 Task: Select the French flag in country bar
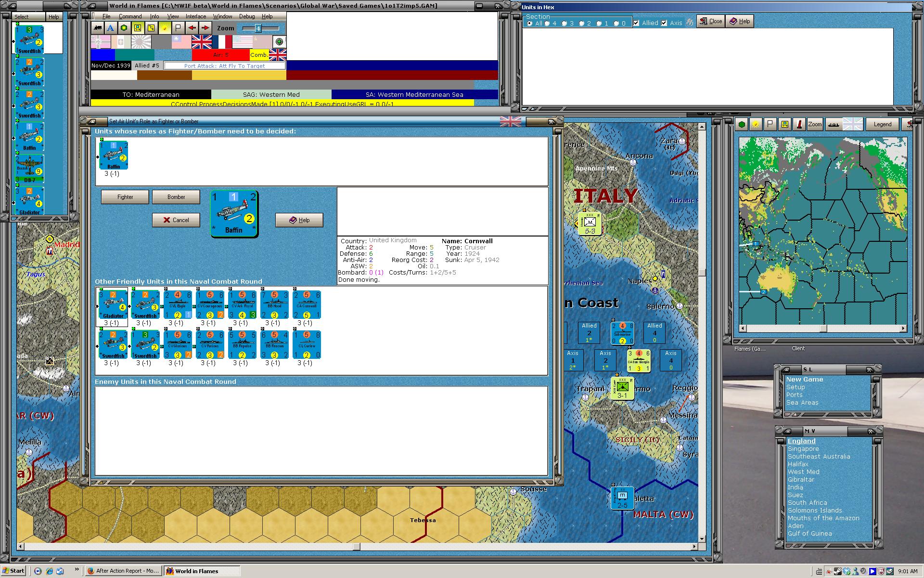click(x=222, y=42)
